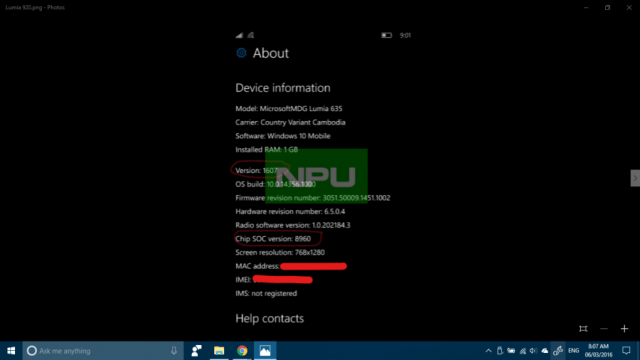Click 'Chip SOC version: 8960' line
640x360 pixels.
click(x=273, y=239)
